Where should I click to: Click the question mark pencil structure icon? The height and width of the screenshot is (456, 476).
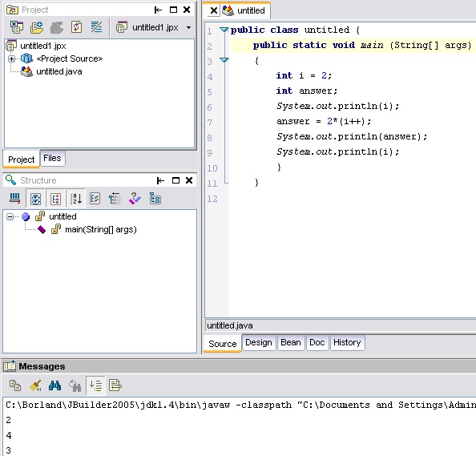coord(135,199)
